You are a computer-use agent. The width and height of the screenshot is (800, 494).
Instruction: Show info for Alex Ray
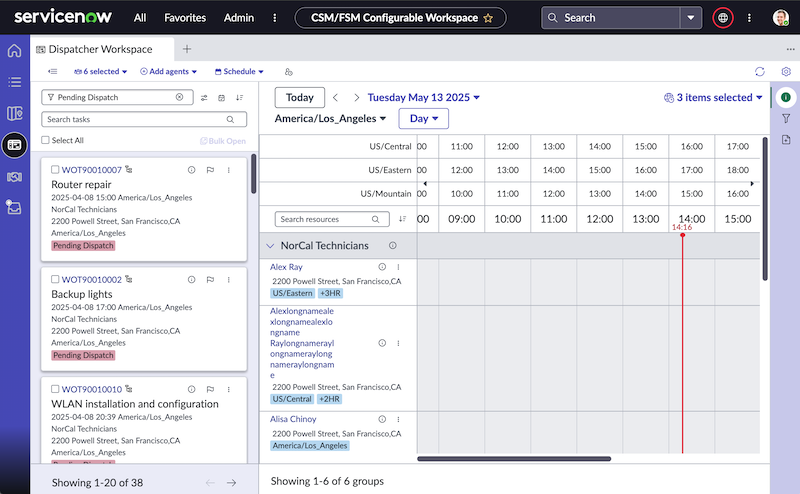point(382,267)
